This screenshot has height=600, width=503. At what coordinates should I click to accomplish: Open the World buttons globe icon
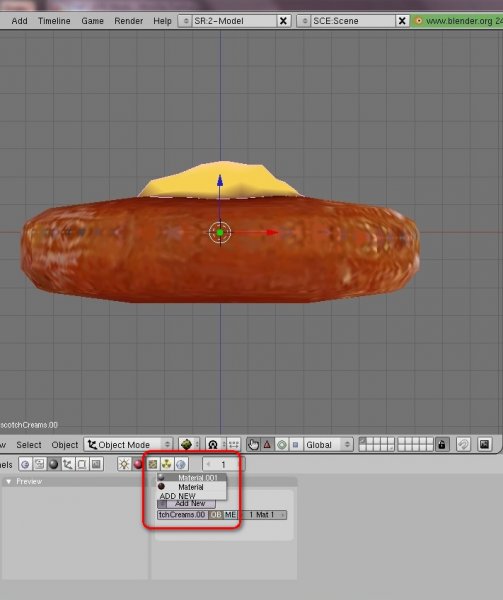[181, 464]
